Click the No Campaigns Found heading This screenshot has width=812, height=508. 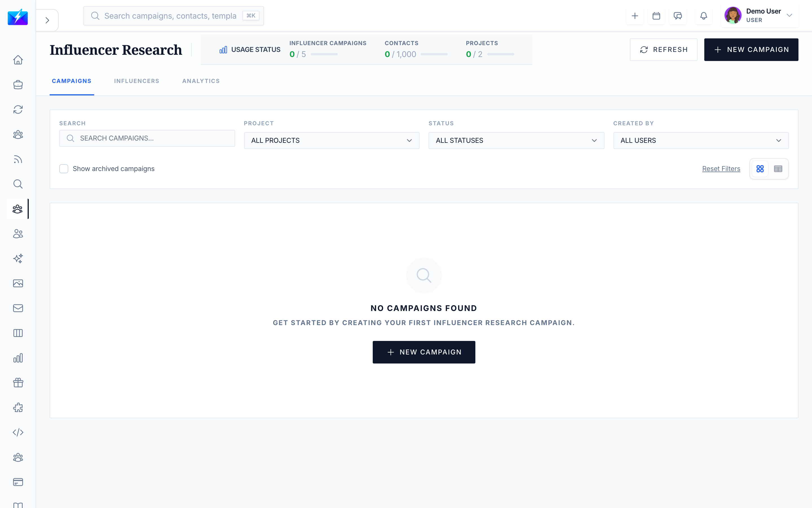[424, 308]
